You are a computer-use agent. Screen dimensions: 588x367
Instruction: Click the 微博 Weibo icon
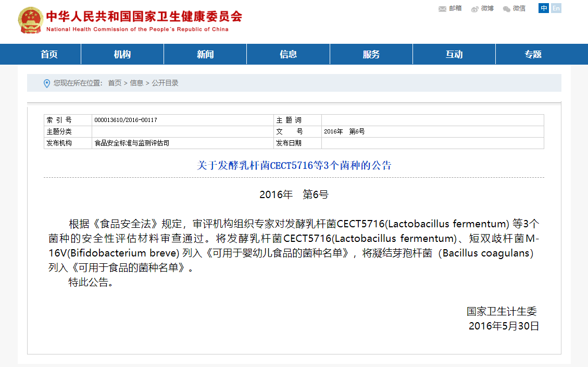pyautogui.click(x=474, y=9)
